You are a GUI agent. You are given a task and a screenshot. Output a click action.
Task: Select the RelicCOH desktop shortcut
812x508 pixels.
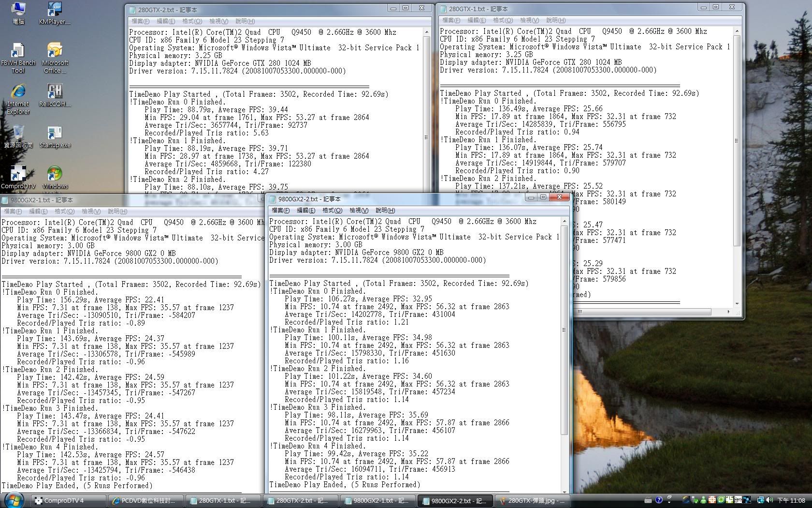click(55, 95)
